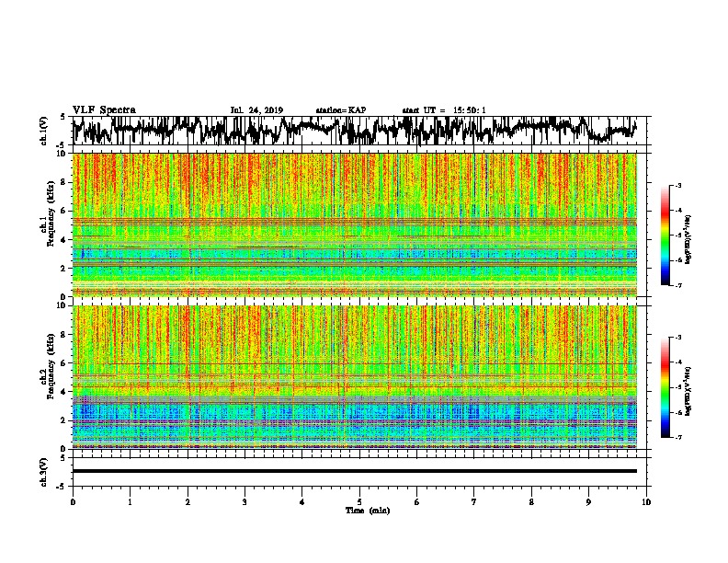This screenshot has width=728, height=563.
Task: Click the "2" kHz tick on ch.1 frequency axis
Action: pyautogui.click(x=64, y=269)
